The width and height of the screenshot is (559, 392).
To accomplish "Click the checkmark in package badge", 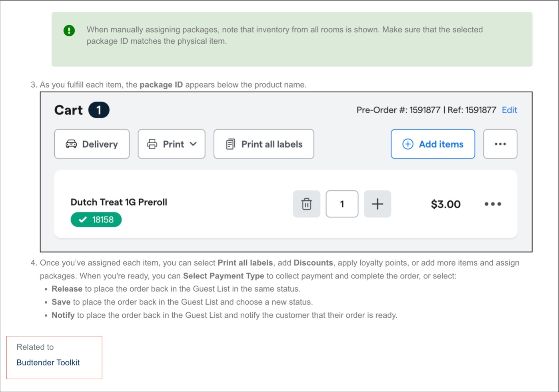I will 83,220.
